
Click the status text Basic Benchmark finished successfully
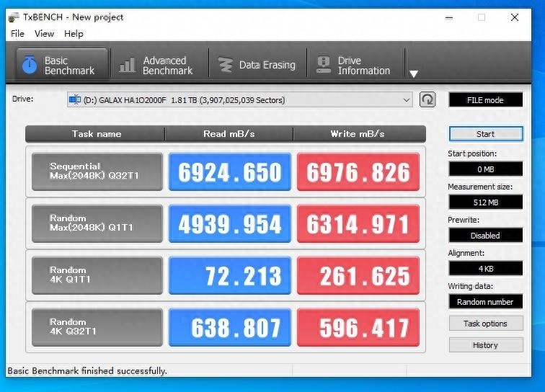(87, 371)
